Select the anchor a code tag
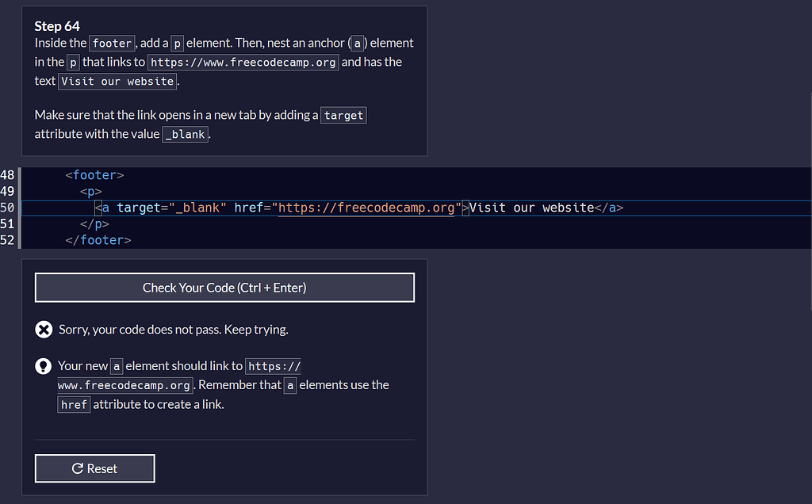812x504 pixels. (x=357, y=43)
